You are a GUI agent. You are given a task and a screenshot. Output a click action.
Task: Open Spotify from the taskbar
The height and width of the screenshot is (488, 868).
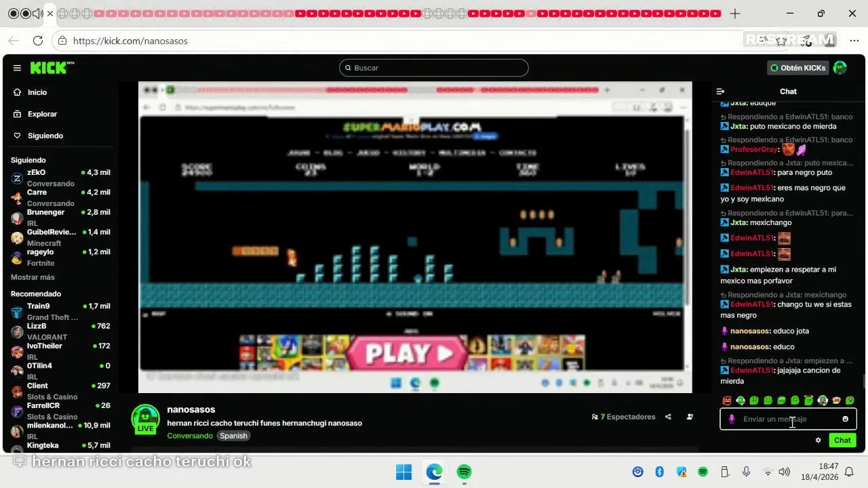click(x=464, y=472)
